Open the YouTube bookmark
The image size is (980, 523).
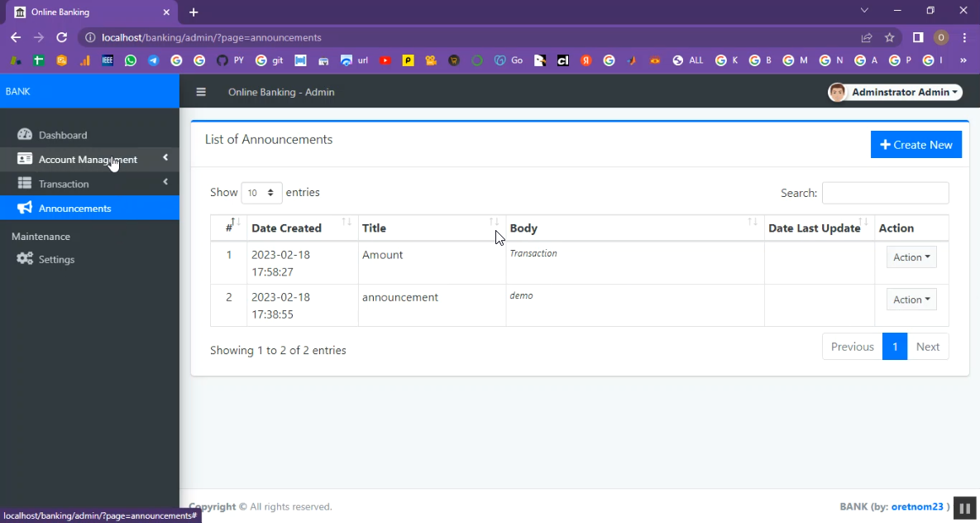[x=385, y=60]
